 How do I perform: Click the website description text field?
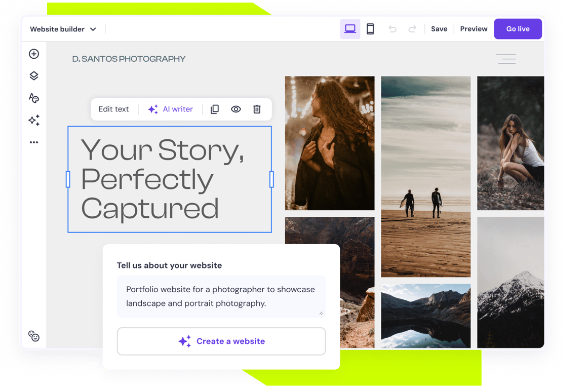[x=221, y=296]
